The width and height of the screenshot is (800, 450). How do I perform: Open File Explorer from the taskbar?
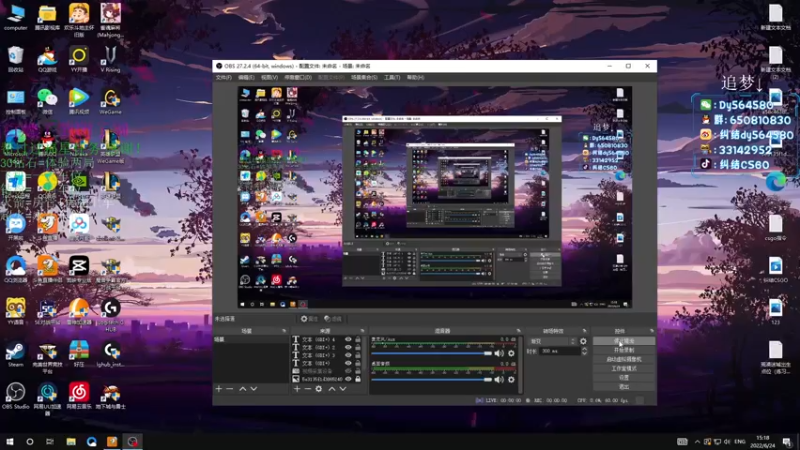point(71,441)
